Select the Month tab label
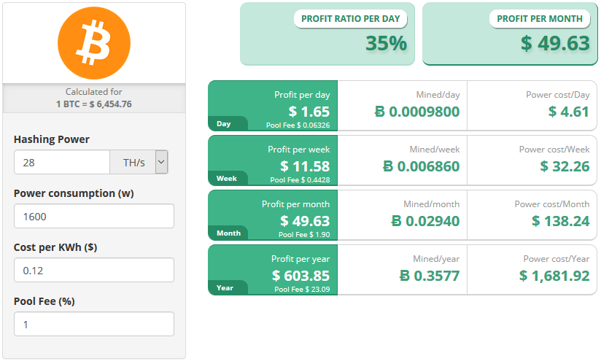601x364 pixels. (x=228, y=233)
